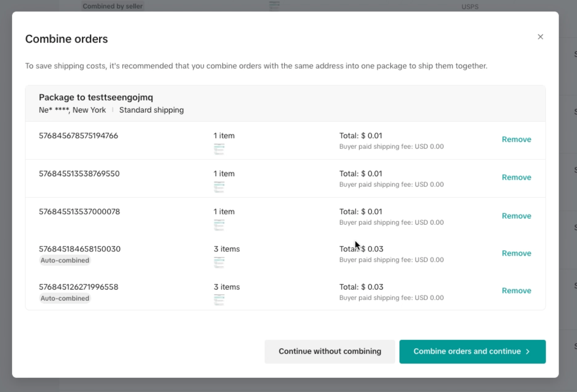Click the Package to testtseengojmq heading
This screenshot has width=577, height=392.
click(96, 97)
